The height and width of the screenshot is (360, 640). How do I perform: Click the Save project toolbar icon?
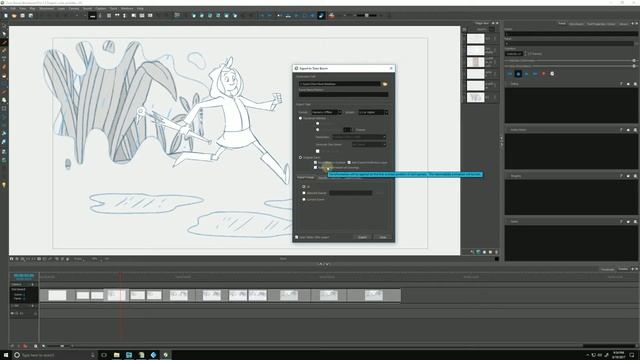22,16
